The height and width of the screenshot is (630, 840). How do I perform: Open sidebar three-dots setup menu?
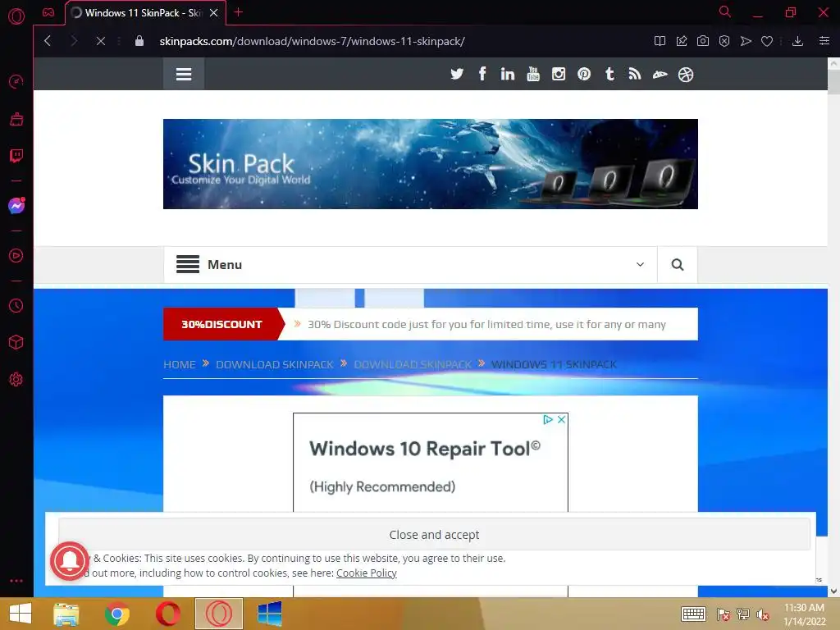(16, 581)
